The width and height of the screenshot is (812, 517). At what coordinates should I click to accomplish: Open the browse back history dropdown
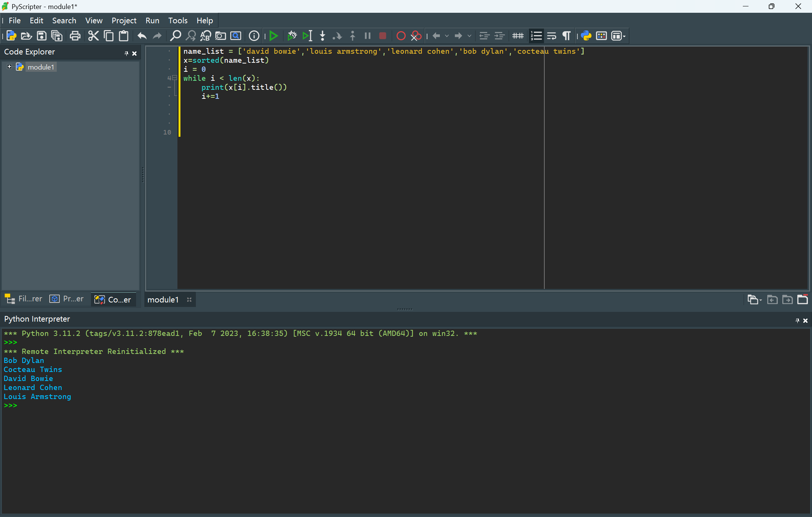click(x=447, y=36)
